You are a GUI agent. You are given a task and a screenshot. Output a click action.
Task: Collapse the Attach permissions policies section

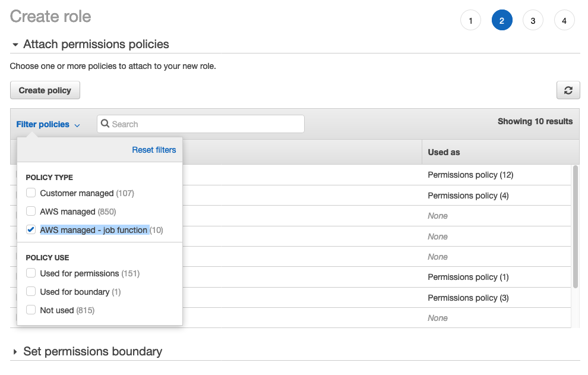tap(14, 44)
